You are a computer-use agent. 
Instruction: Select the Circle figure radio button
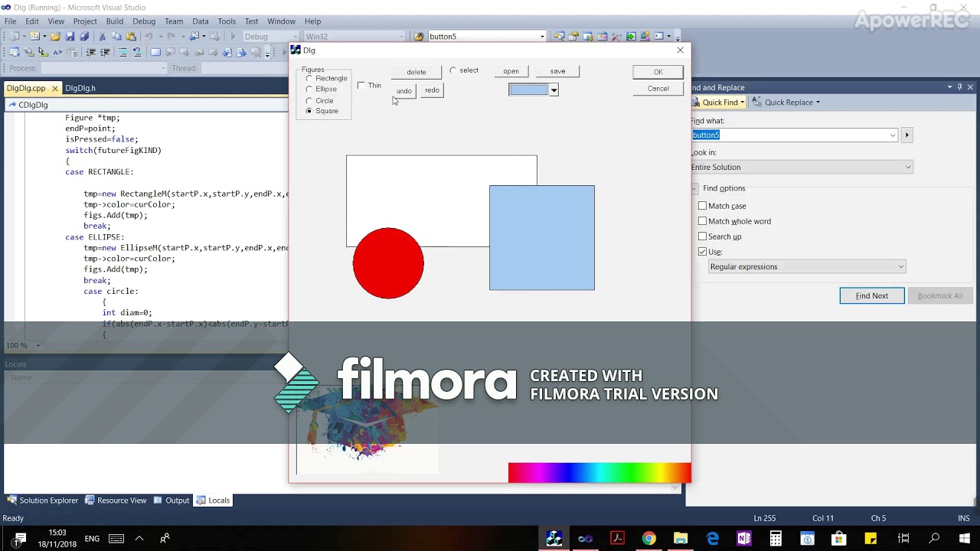pos(309,100)
